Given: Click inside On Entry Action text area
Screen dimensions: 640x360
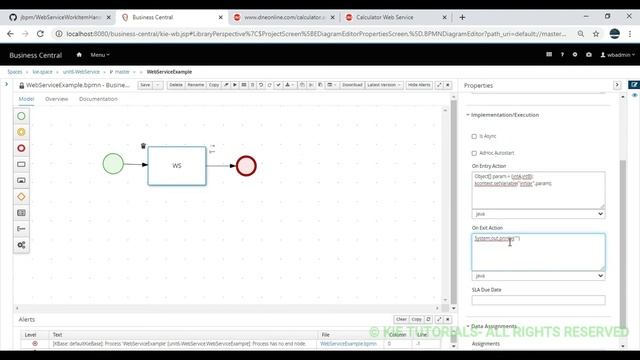Looking at the screenshot, I should pyautogui.click(x=538, y=190).
